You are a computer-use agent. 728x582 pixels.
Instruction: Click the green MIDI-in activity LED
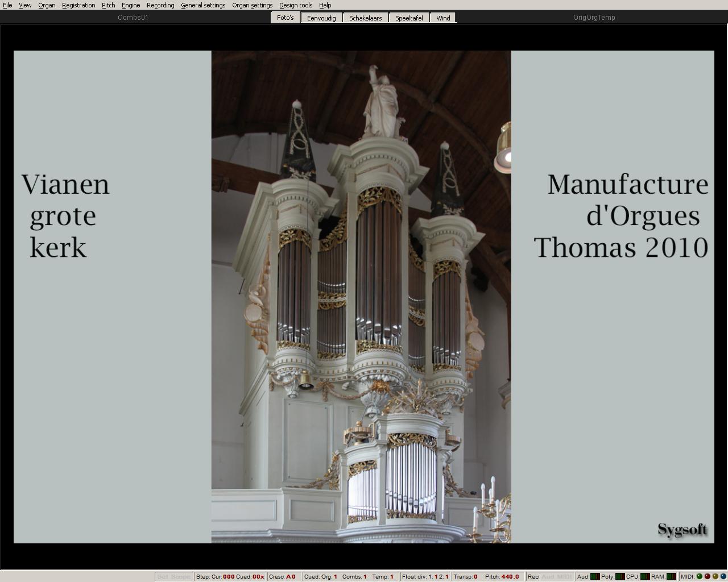point(700,576)
